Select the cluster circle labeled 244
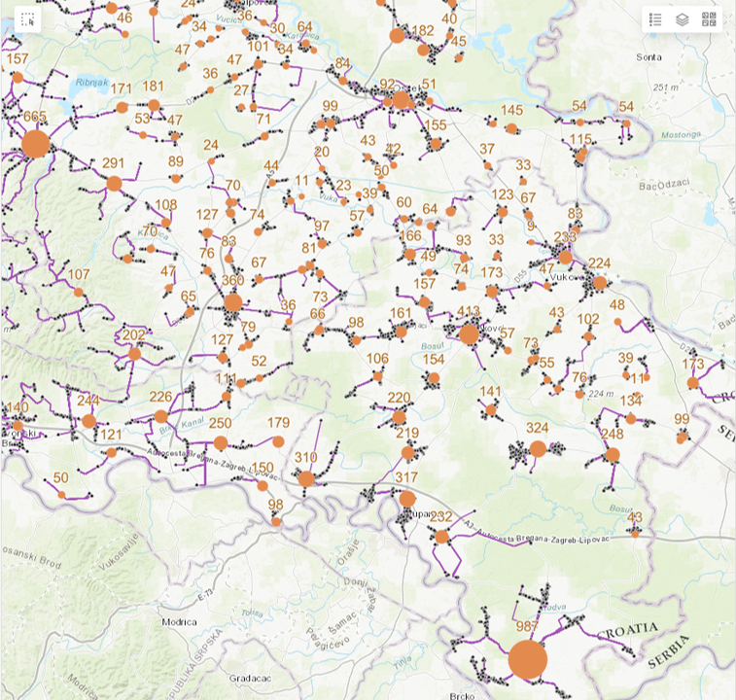The width and height of the screenshot is (736, 700). pyautogui.click(x=88, y=421)
